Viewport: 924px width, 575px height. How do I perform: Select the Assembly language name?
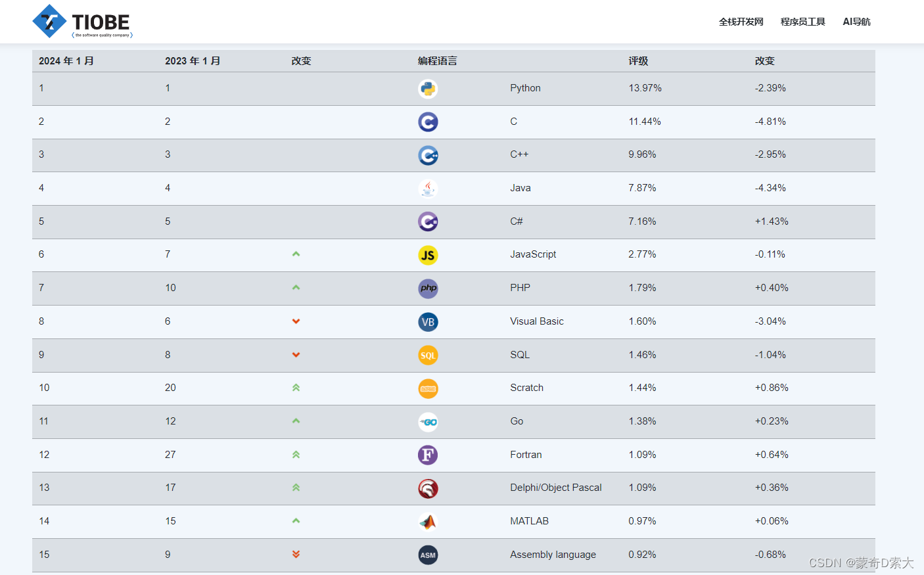coord(553,555)
